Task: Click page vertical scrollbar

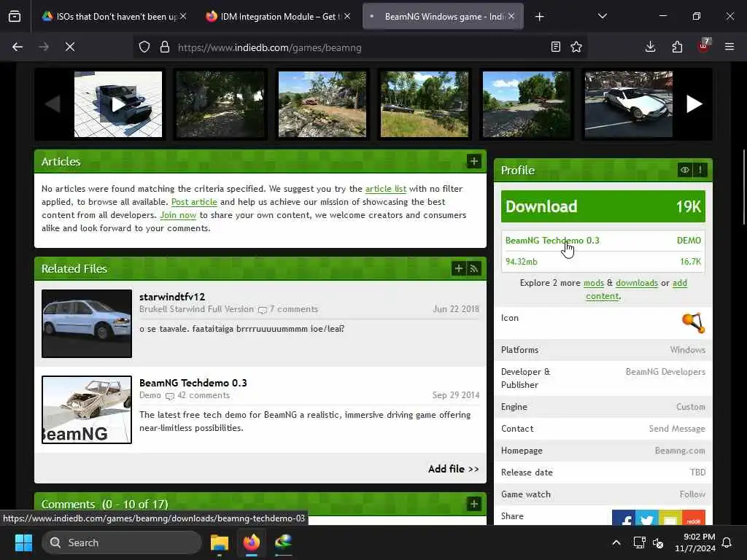Action: click(x=743, y=187)
